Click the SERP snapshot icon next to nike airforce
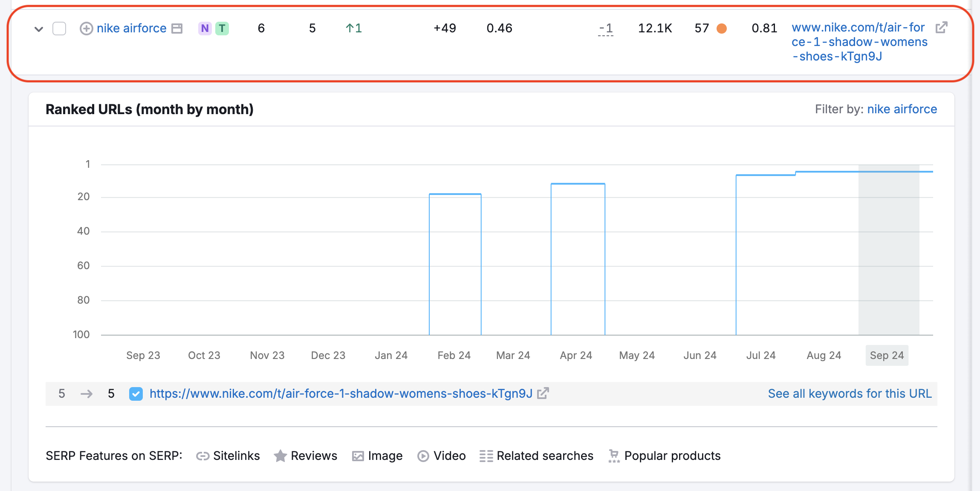Viewport: 980px width, 491px height. [177, 28]
